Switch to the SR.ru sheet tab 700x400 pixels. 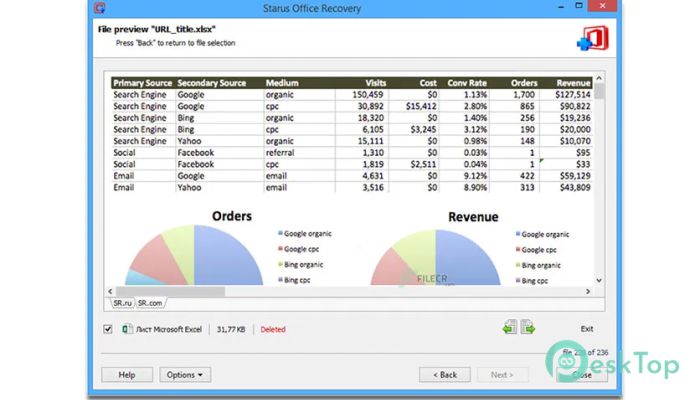(x=122, y=303)
